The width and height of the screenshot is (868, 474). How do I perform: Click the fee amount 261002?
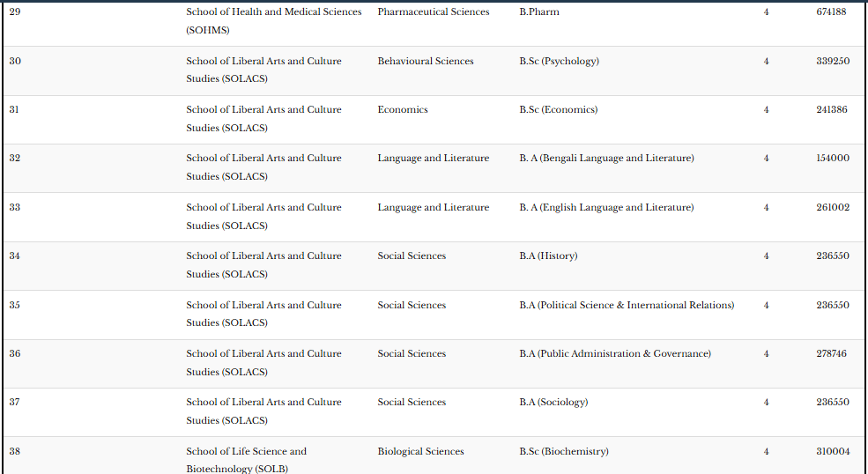pyautogui.click(x=832, y=208)
